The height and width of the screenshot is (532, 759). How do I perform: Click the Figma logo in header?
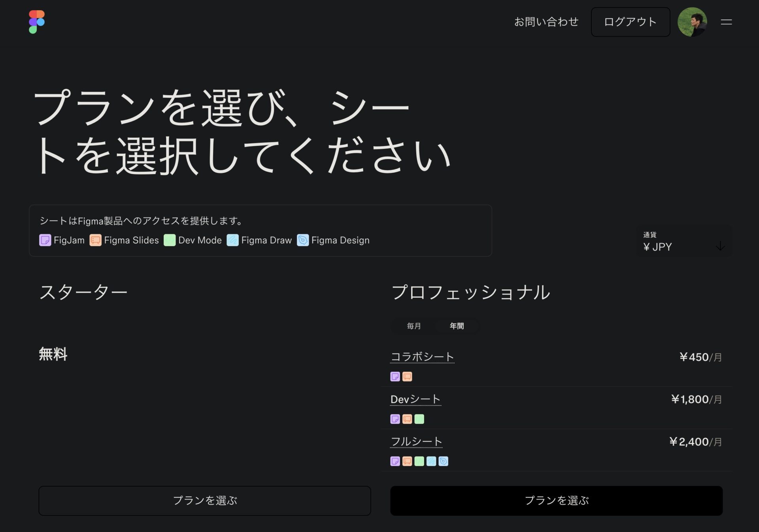pos(37,22)
